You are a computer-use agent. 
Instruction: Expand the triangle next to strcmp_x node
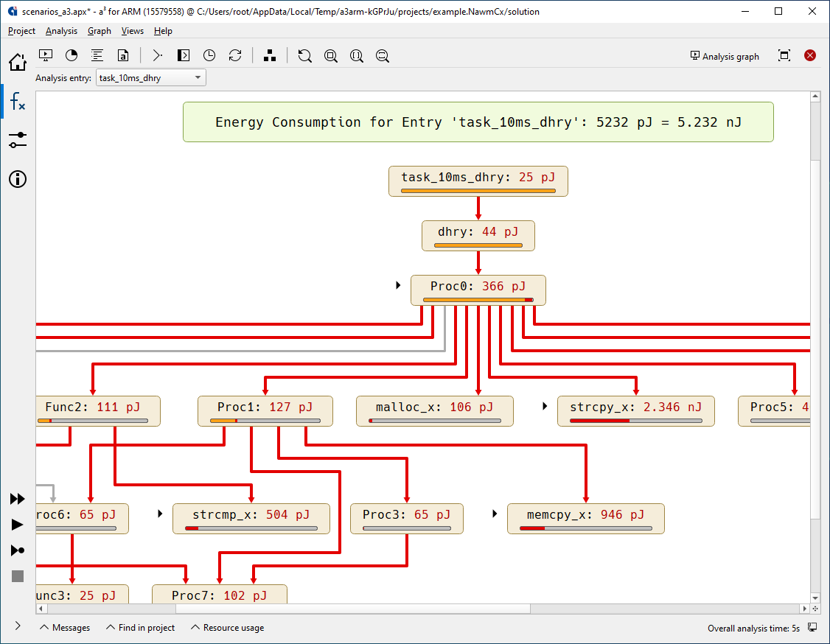click(160, 514)
